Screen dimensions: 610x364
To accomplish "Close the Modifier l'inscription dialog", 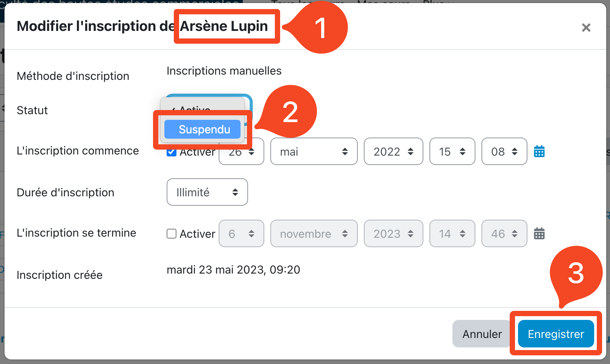I will (586, 28).
